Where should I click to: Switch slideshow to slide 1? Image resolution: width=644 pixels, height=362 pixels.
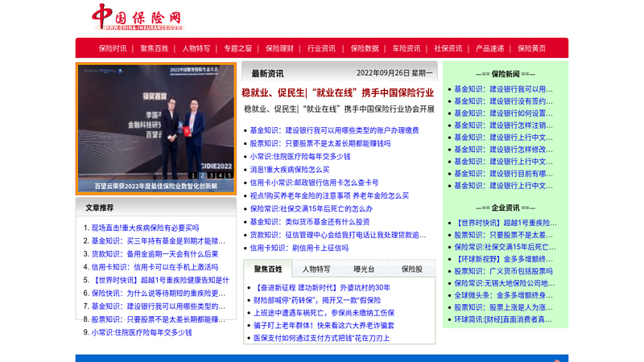coord(193,175)
